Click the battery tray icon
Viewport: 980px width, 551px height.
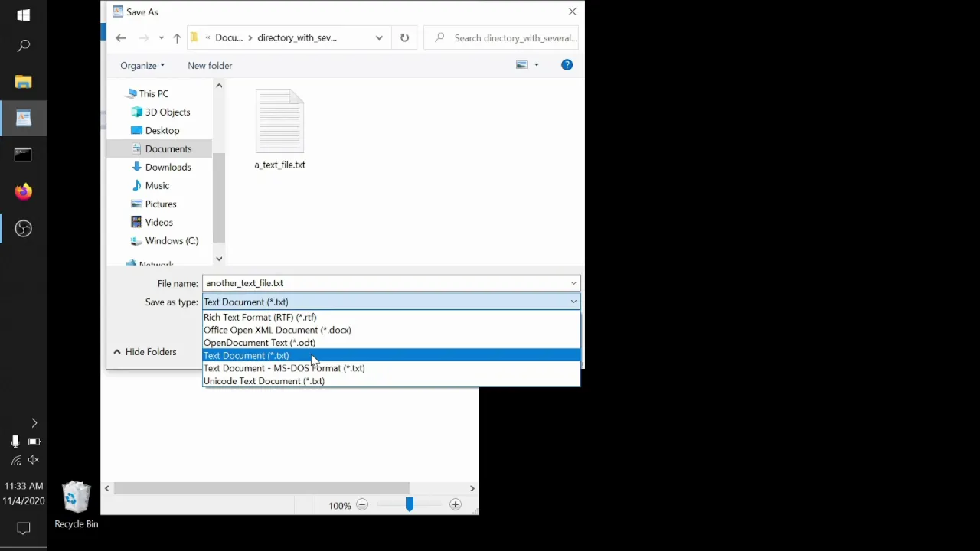tap(34, 442)
